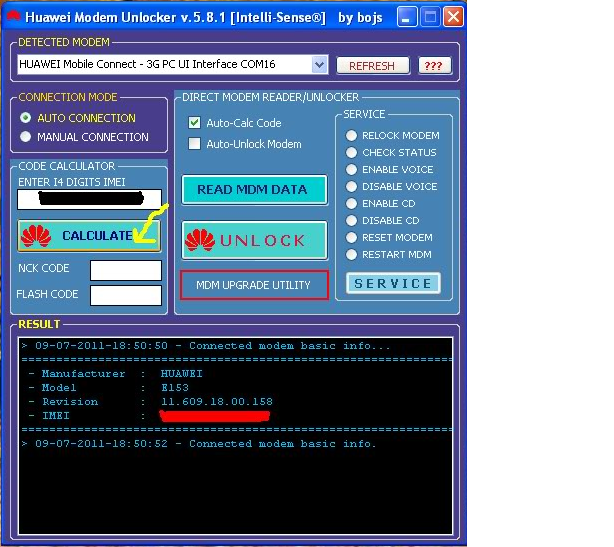The image size is (614, 547).
Task: Click the IMEI row in result console
Action: point(150,416)
